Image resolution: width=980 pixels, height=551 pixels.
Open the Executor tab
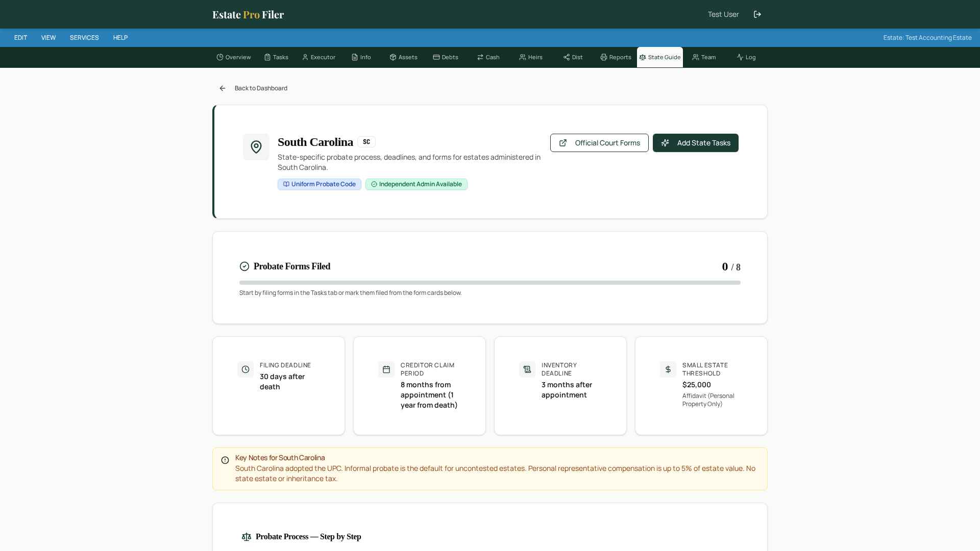[x=319, y=57]
